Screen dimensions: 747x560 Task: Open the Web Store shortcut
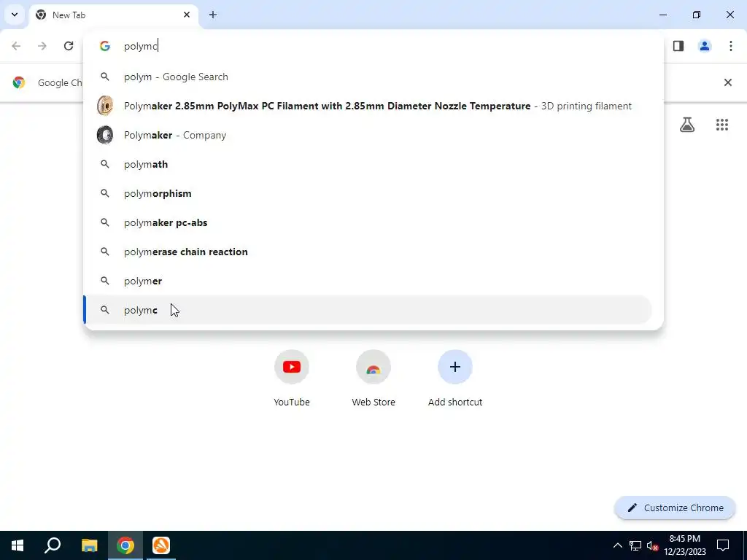click(373, 378)
